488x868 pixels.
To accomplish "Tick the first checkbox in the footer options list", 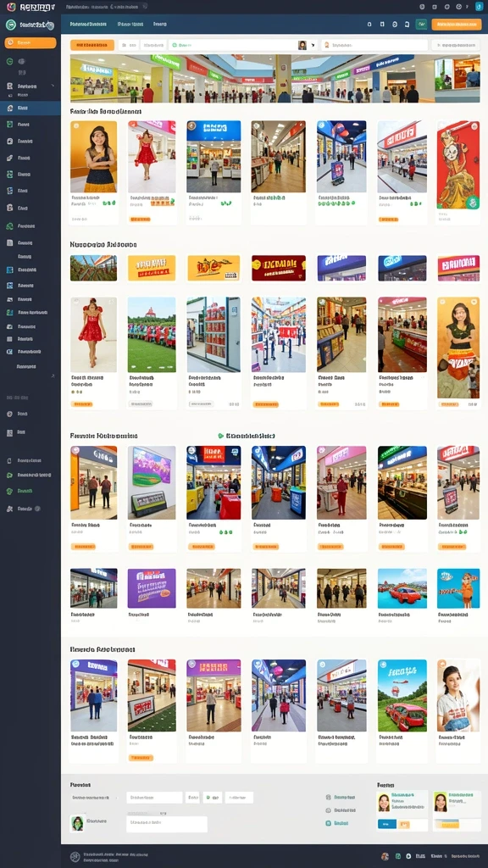I will point(328,797).
